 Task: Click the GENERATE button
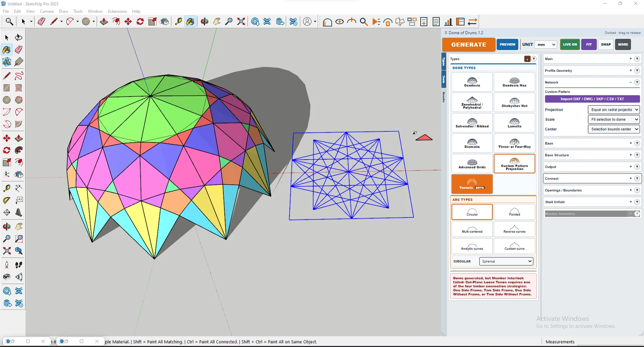469,44
